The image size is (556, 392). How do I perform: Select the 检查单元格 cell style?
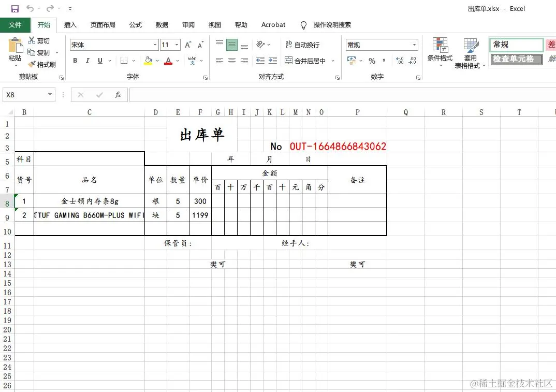point(516,59)
